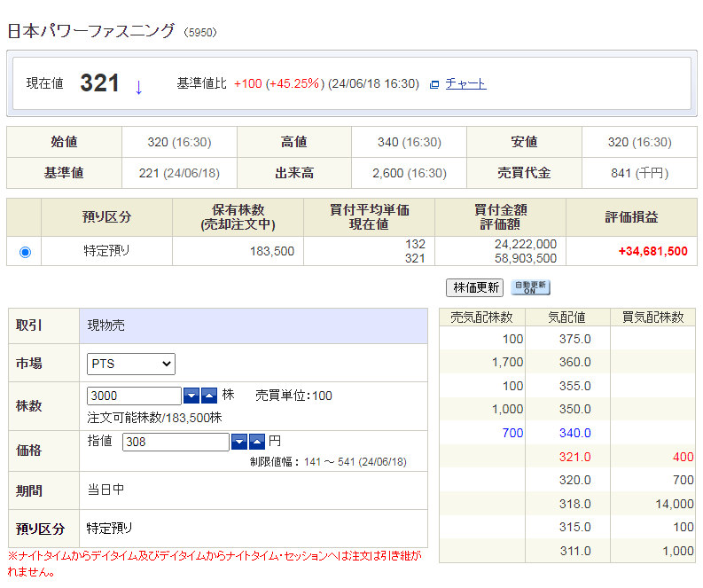Click the 出来高 2,600 (16:30) cell
This screenshot has width=703, height=588.
410,173
